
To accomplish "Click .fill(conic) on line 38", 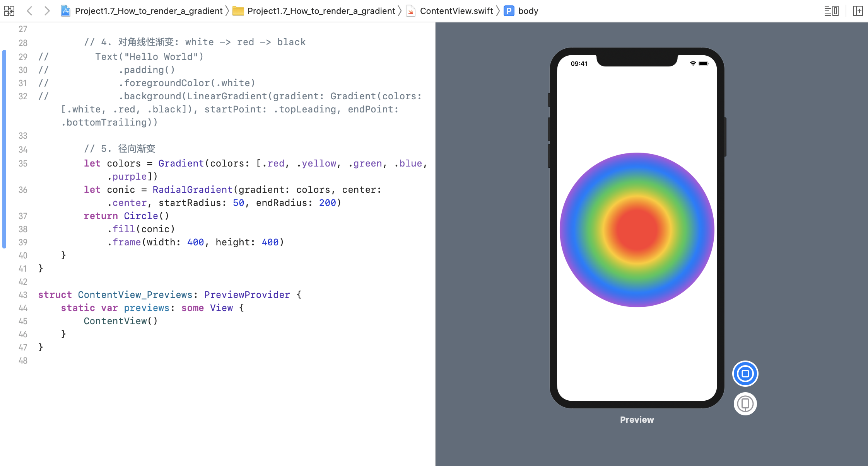I will point(141,229).
